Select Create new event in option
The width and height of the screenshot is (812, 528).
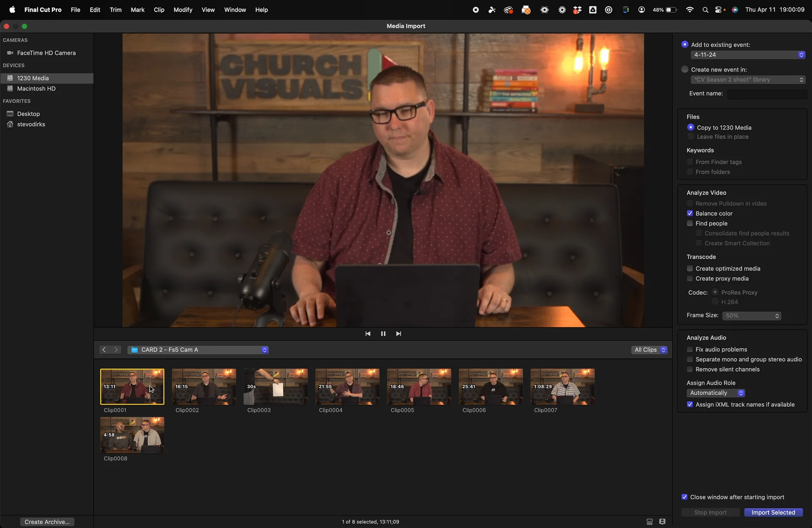[x=685, y=69]
